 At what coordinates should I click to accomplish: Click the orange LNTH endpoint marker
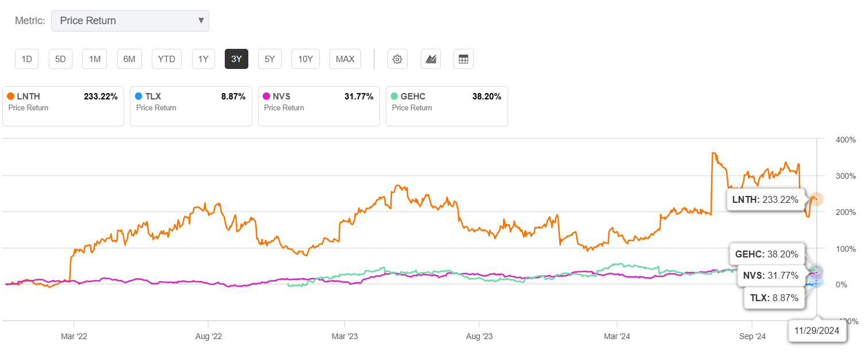(x=817, y=199)
